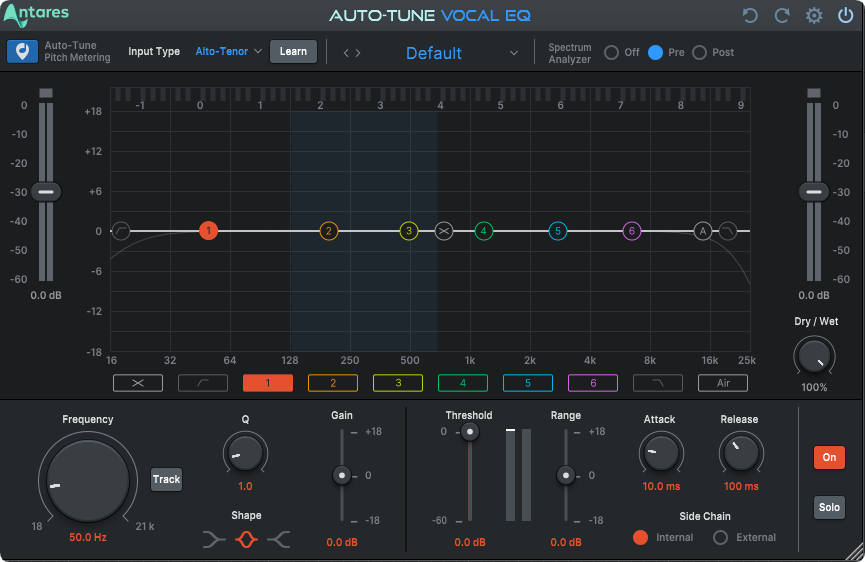Choose the high shelf shape icon
The image size is (865, 562).
click(x=279, y=539)
